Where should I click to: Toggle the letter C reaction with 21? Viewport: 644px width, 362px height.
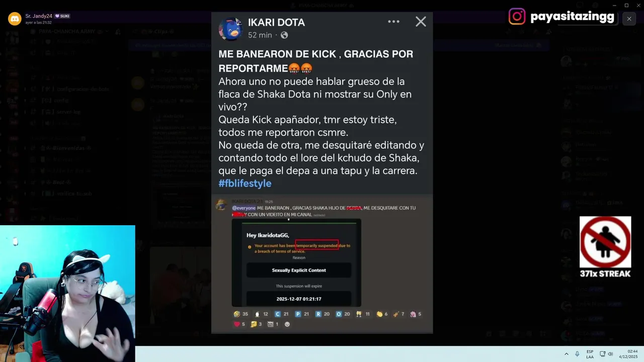[x=281, y=314]
